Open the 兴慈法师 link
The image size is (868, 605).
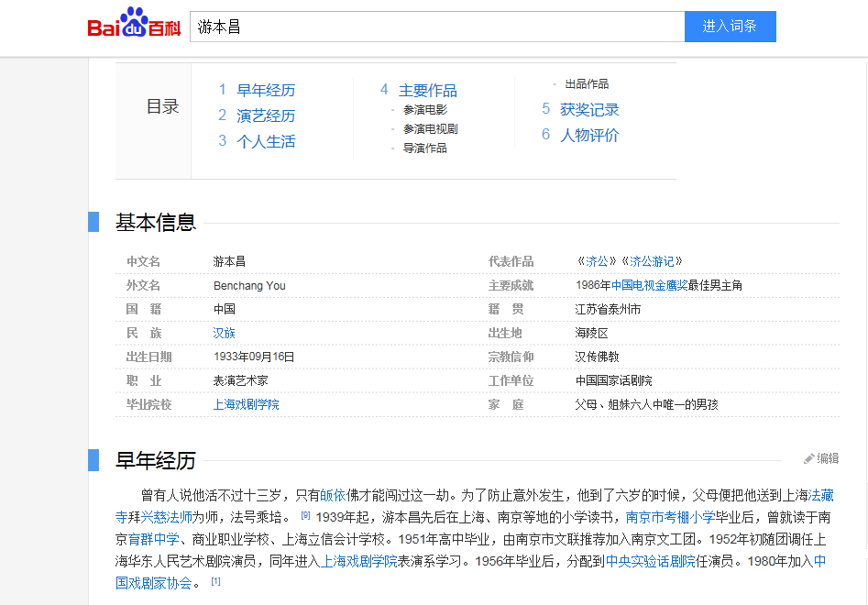point(166,518)
